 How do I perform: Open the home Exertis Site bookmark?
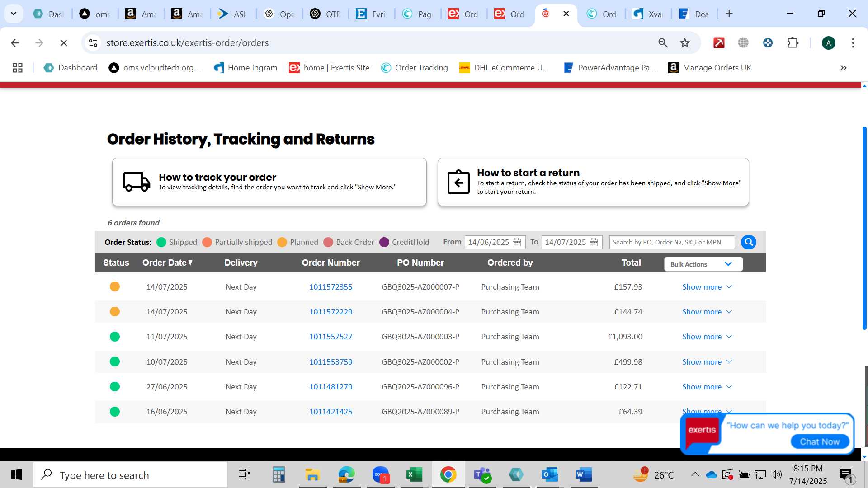[x=329, y=68]
